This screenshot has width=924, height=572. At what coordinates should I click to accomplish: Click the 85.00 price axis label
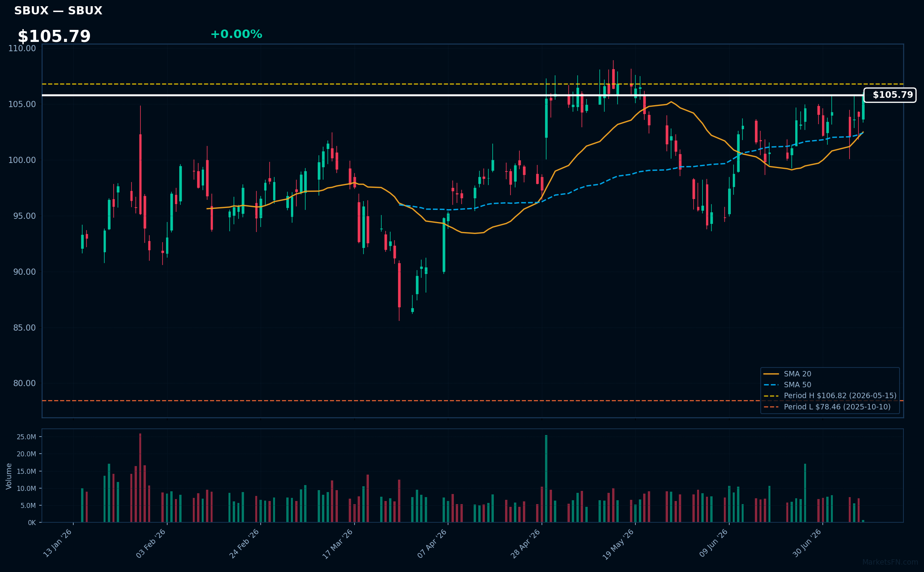click(x=24, y=328)
